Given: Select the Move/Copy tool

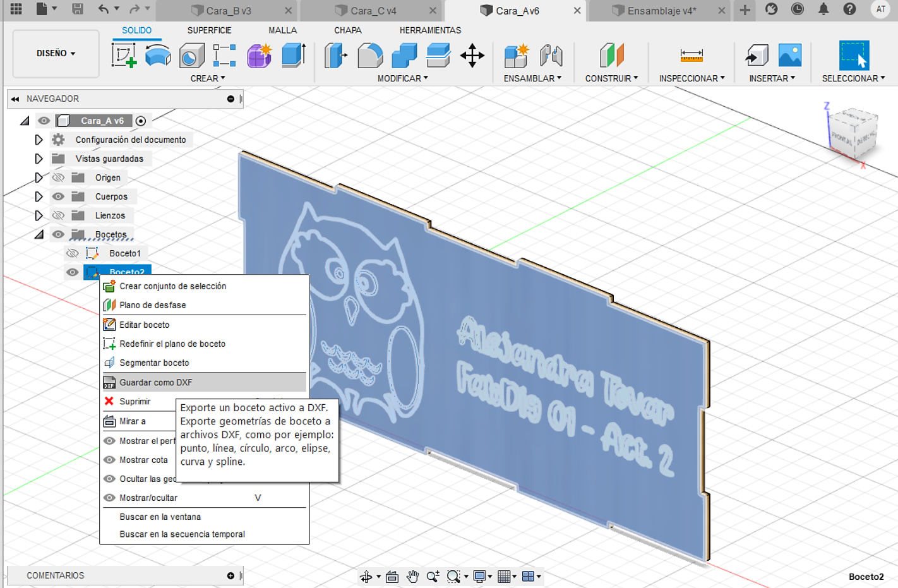Looking at the screenshot, I should [x=472, y=56].
